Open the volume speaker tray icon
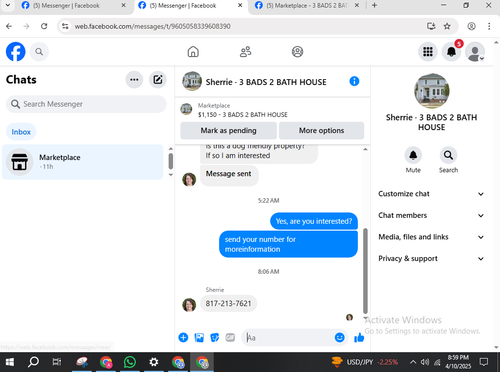Image resolution: width=500 pixels, height=372 pixels. (425, 362)
